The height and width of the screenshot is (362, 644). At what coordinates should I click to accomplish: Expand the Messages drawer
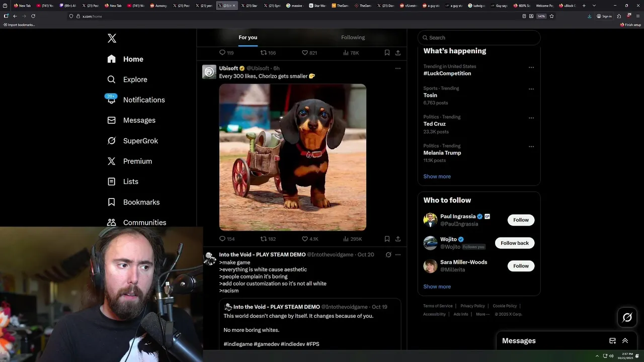625,341
